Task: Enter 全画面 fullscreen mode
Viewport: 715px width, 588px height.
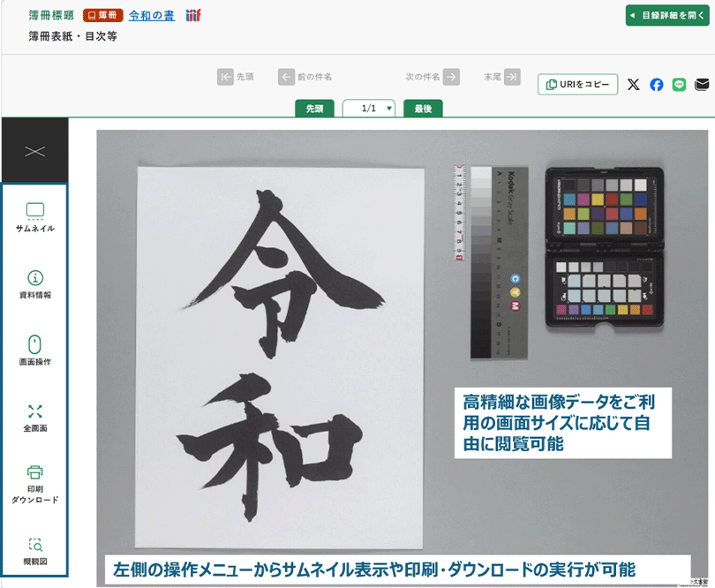Action: (35, 416)
